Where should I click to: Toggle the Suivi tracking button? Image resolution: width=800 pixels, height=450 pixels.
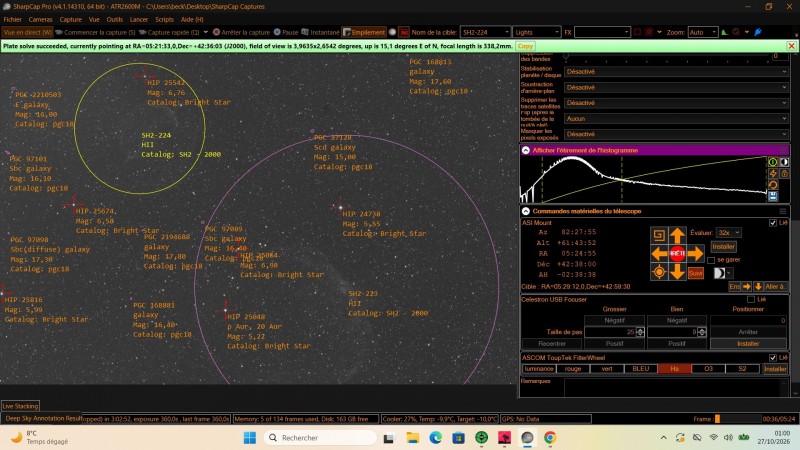click(x=695, y=273)
